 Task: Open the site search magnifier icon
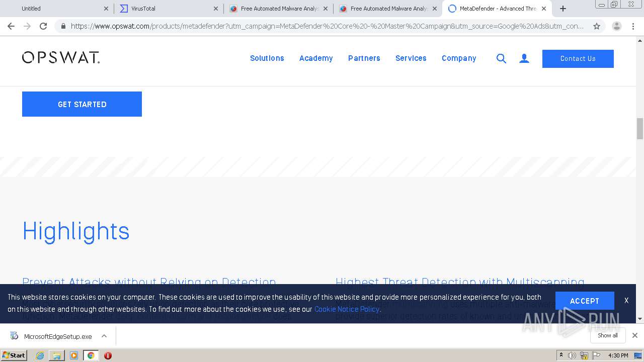tap(501, 58)
